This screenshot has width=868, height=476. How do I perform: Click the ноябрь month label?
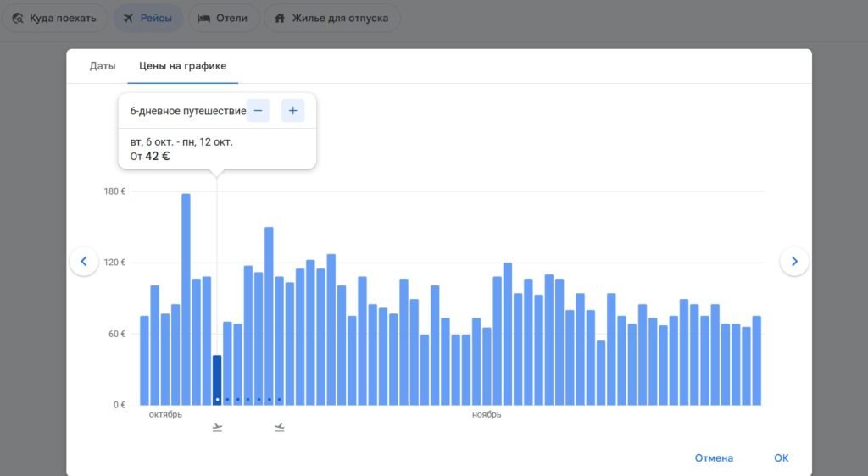pyautogui.click(x=487, y=415)
